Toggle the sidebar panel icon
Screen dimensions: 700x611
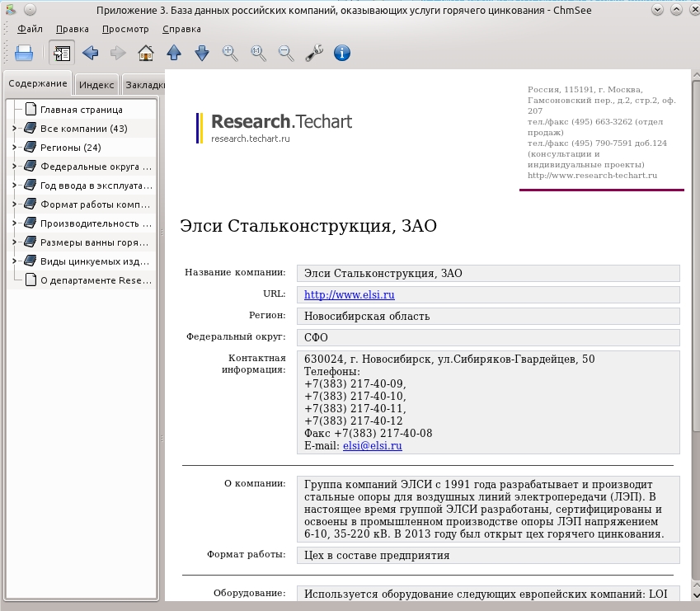[62, 53]
